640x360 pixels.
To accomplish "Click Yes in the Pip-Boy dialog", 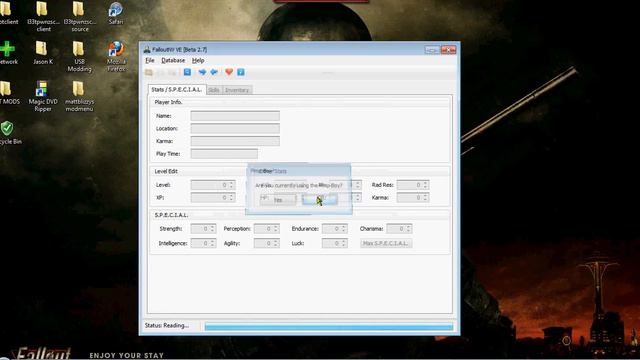I will (278, 200).
